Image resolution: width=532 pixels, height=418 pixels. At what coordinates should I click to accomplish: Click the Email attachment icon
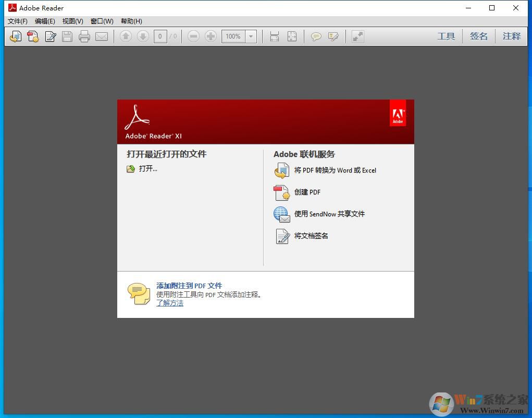[102, 36]
